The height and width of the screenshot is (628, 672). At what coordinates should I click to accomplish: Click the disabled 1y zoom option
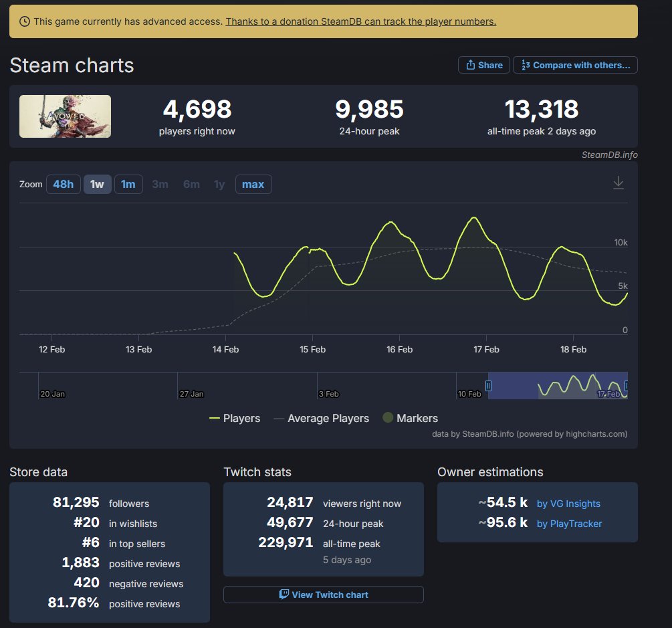[219, 185]
